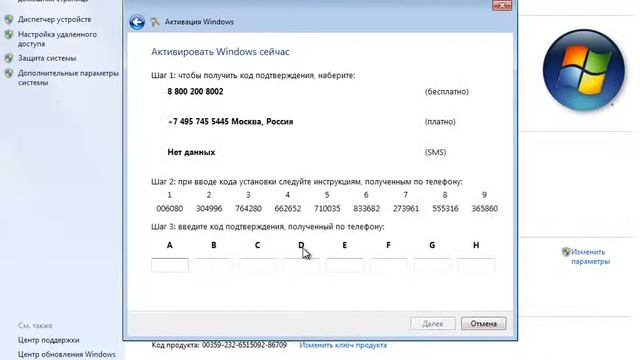This screenshot has height=360, width=640.
Task: Click the Activation Windows title icon
Action: coord(156,22)
